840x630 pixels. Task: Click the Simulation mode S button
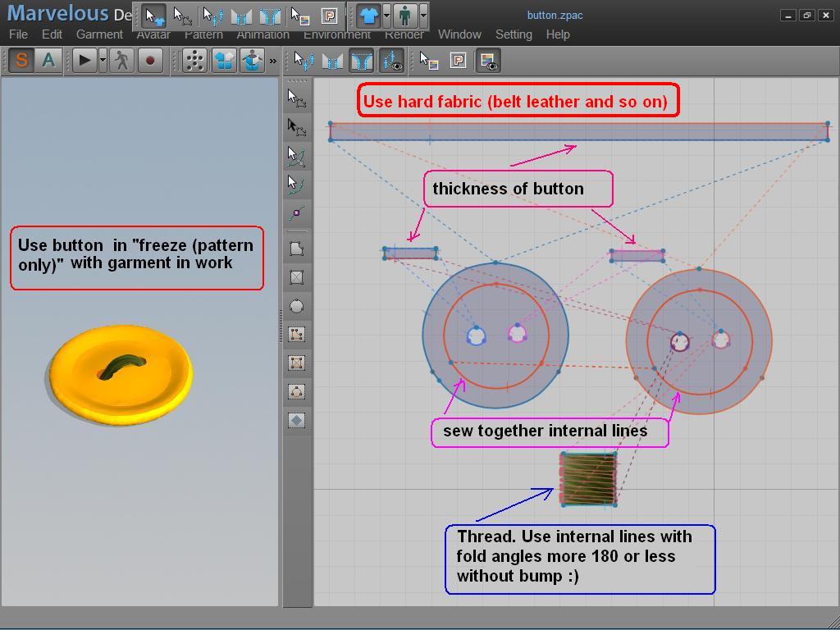pos(21,61)
